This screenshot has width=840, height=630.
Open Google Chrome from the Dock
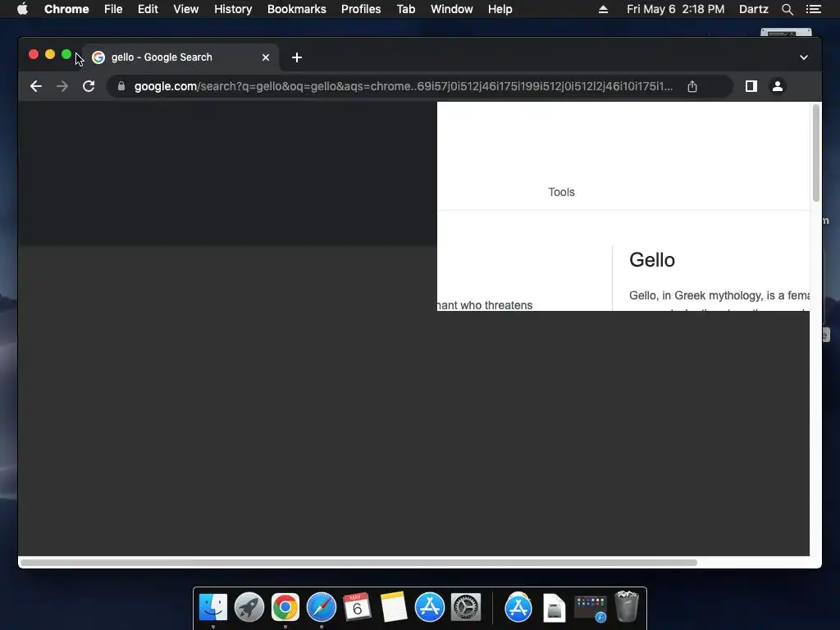(285, 608)
